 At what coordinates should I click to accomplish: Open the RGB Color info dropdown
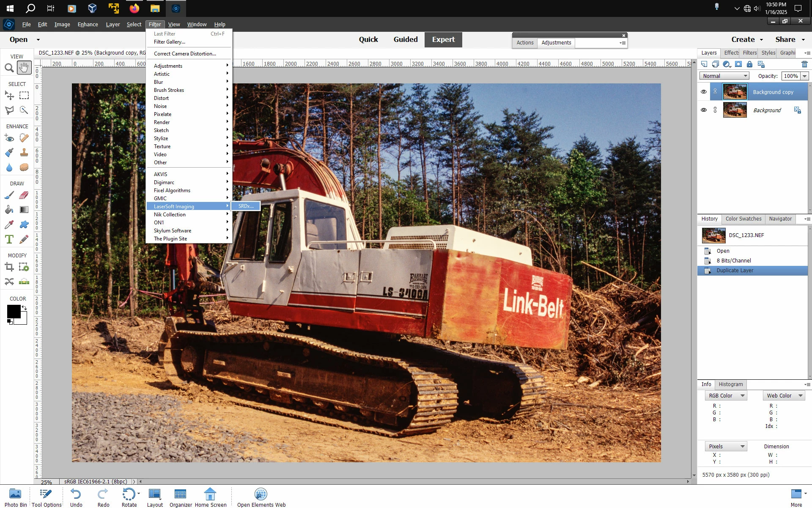tap(726, 395)
